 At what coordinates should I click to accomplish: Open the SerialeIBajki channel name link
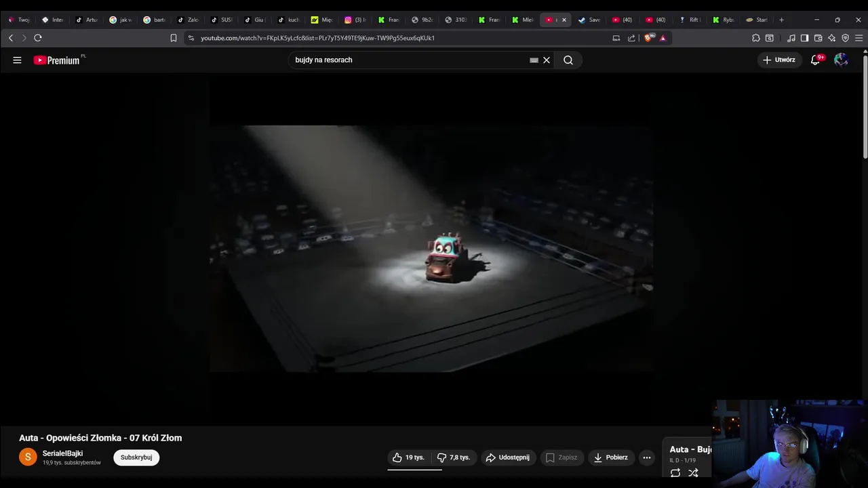[62, 453]
